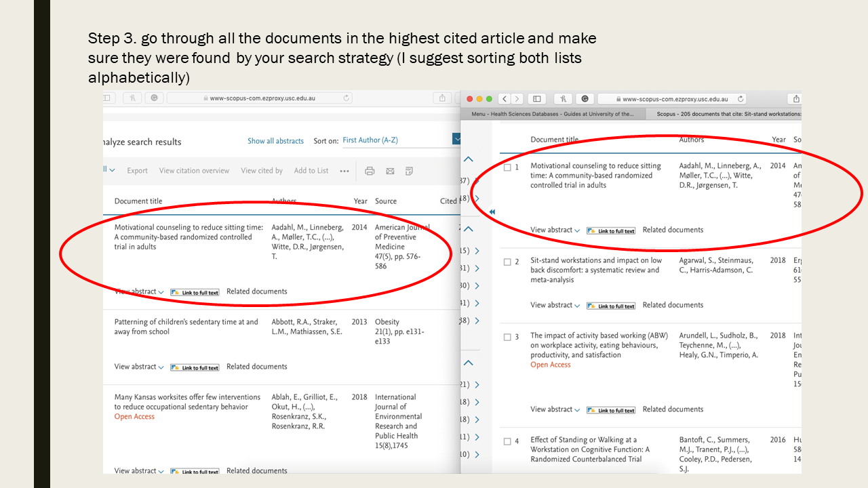868x488 pixels.
Task: Expand View abstract for document 1 in right window
Action: pos(555,230)
